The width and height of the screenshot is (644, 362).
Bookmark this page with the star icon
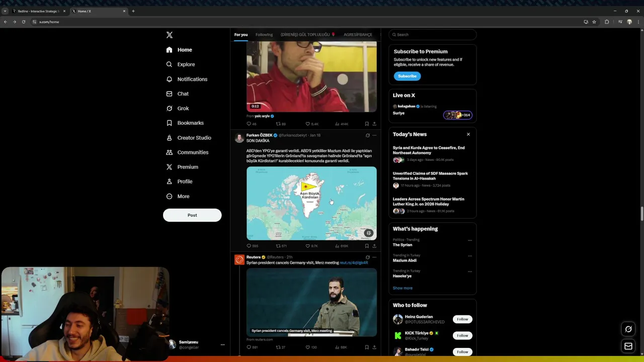tap(594, 22)
